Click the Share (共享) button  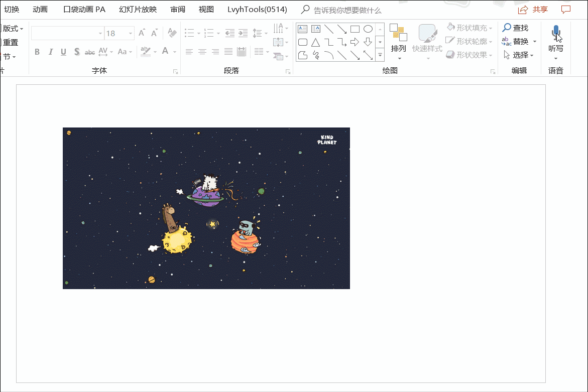533,10
